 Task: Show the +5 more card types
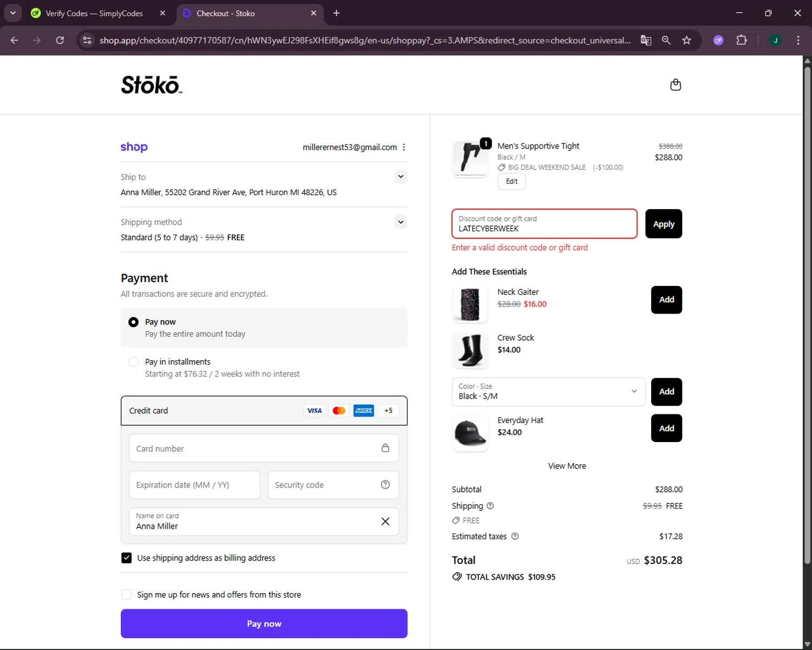tap(388, 411)
